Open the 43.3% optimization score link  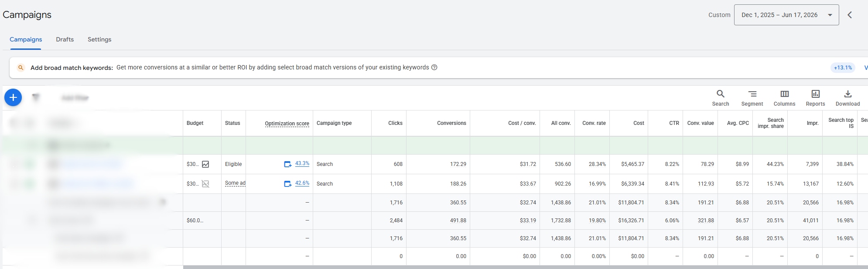pyautogui.click(x=302, y=164)
